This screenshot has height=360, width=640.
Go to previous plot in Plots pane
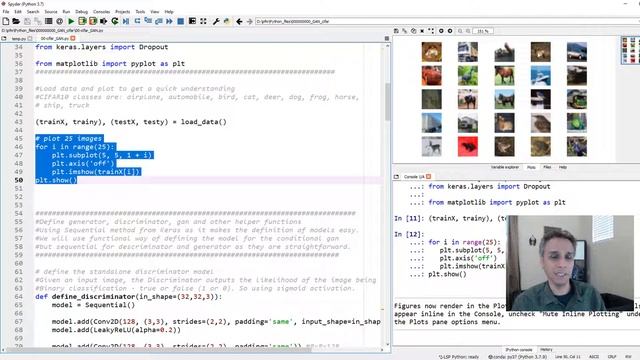441,31
